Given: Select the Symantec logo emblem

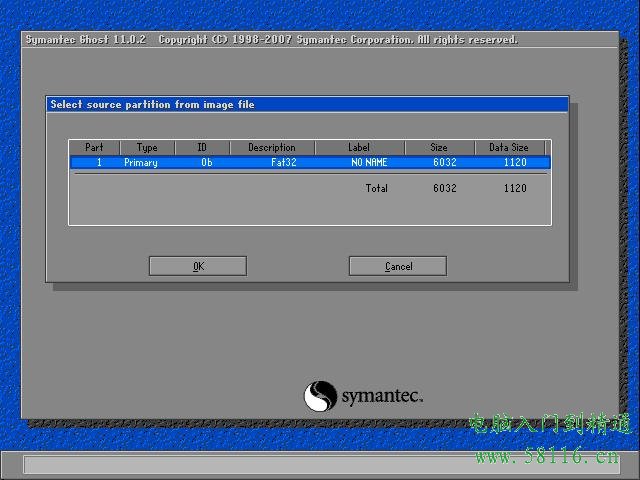Looking at the screenshot, I should [320, 396].
